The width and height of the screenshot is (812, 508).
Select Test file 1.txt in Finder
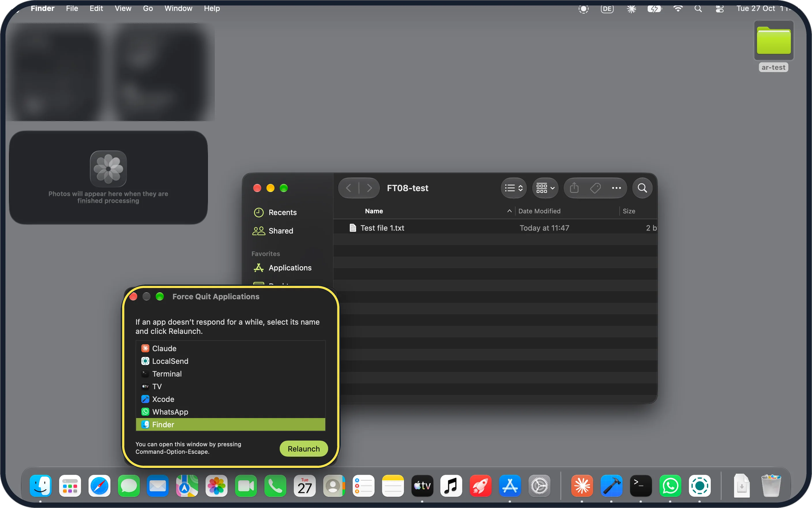point(495,228)
